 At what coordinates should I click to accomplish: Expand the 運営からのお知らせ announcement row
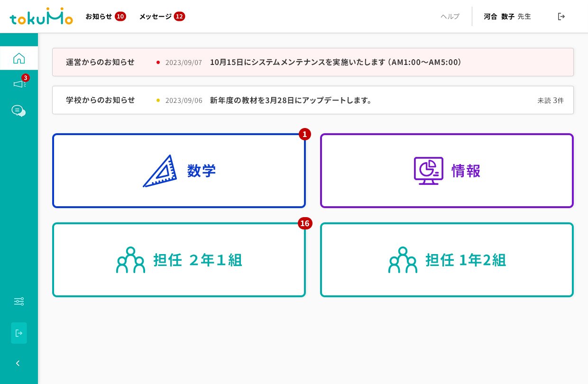pyautogui.click(x=313, y=62)
